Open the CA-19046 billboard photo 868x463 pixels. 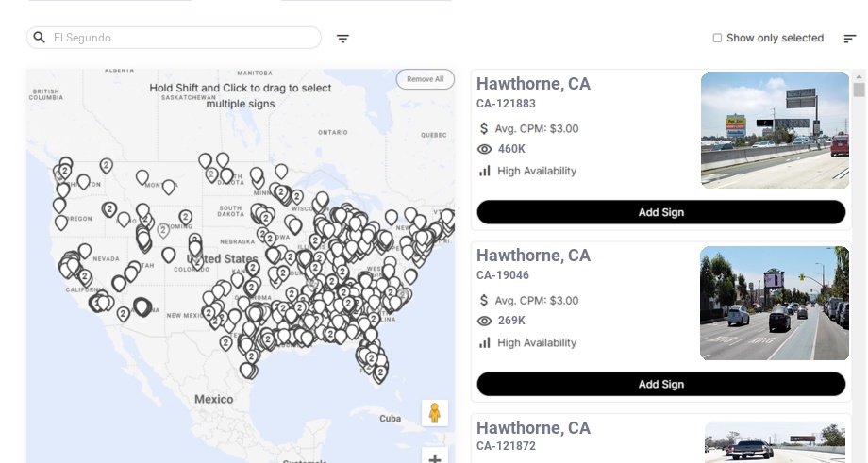[x=775, y=303]
